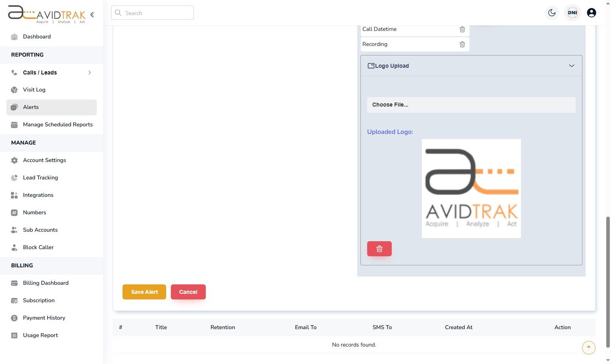Click the Retention column header
Viewport: 611px width, 364px height.
point(223,328)
